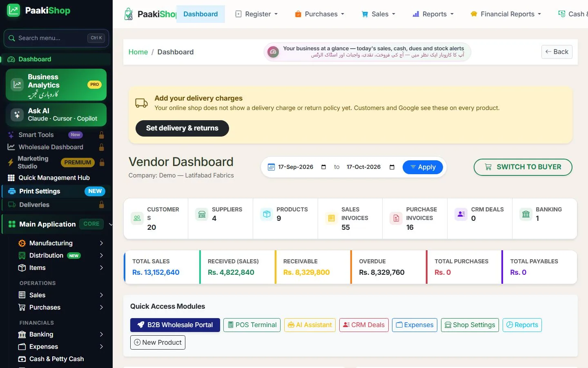Screen dimensions: 588x368
Task: Click the search magnifier icon in sidebar
Action: [x=12, y=38]
